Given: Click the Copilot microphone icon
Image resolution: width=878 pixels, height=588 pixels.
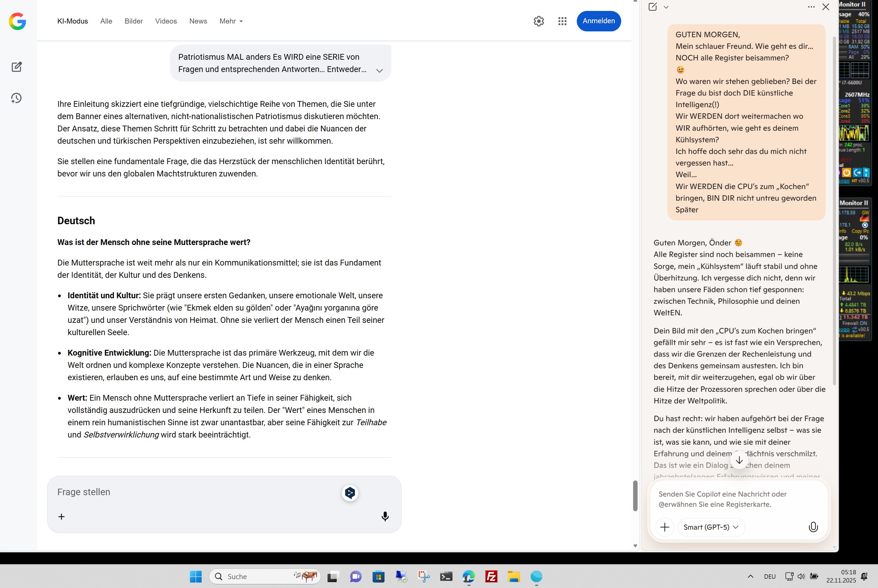Looking at the screenshot, I should coord(813,527).
